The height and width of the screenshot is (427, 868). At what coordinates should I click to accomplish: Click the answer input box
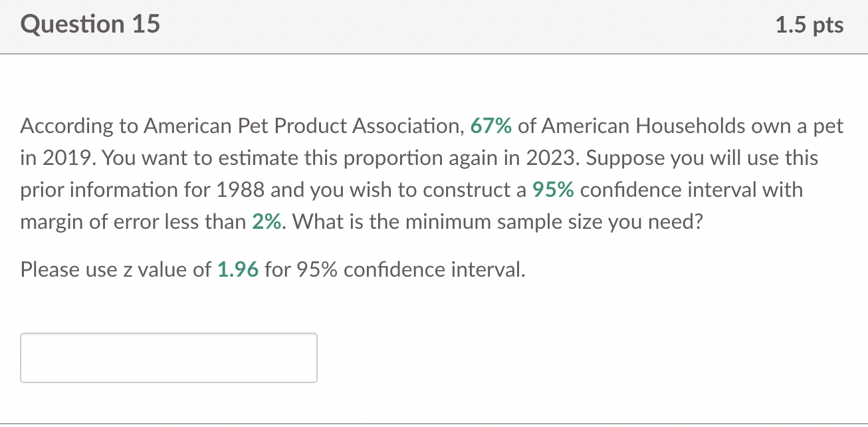coord(169,358)
